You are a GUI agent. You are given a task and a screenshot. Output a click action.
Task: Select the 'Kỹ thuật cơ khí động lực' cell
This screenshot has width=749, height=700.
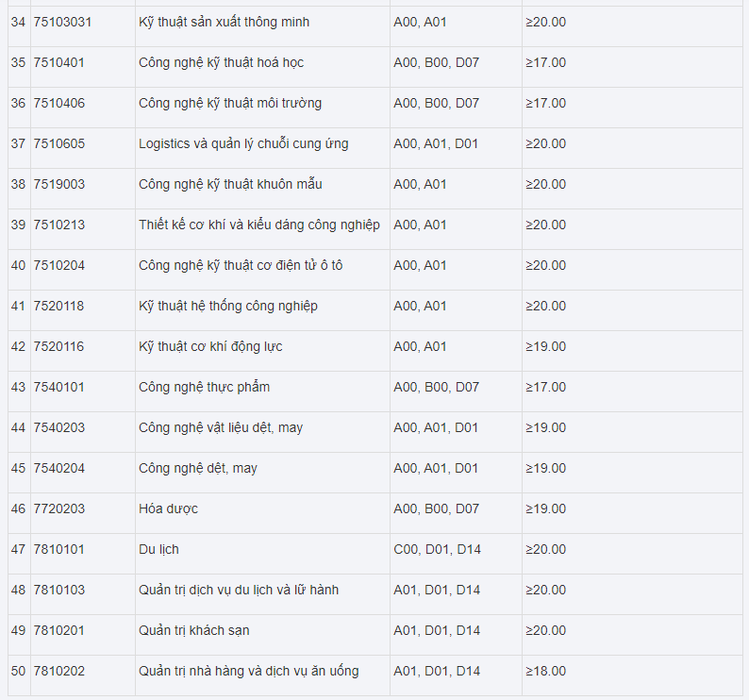coord(210,346)
